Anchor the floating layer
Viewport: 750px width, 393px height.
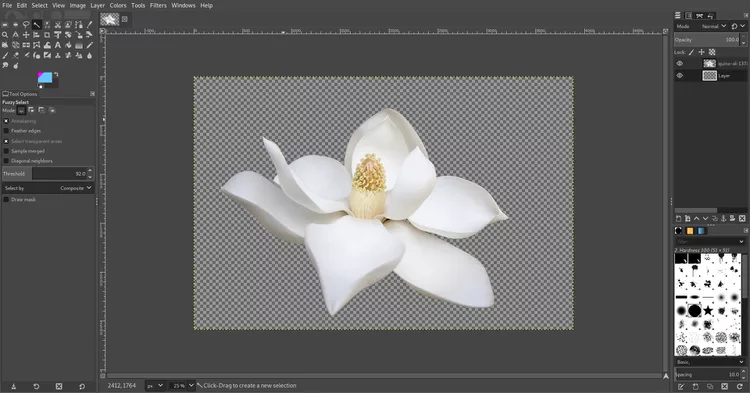pyautogui.click(x=723, y=218)
